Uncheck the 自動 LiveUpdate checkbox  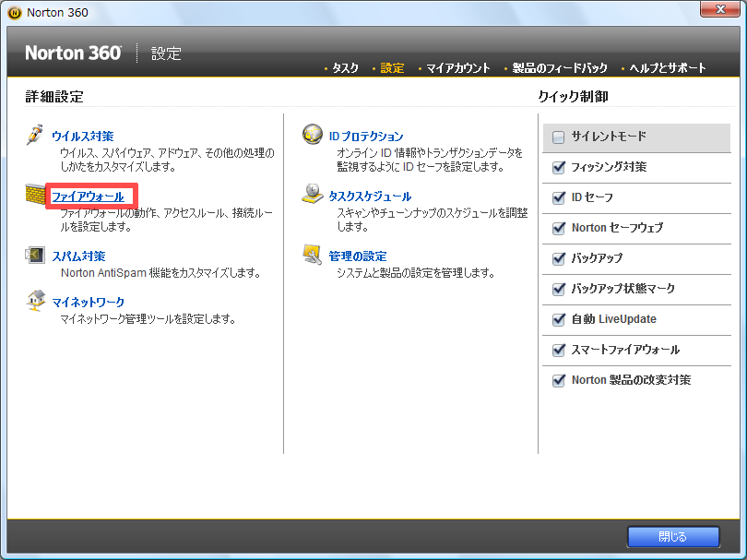click(x=558, y=320)
